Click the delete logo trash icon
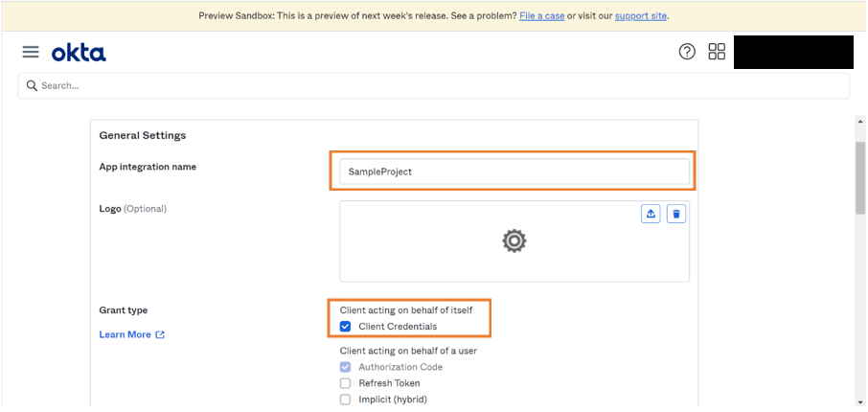The image size is (868, 412). point(676,214)
